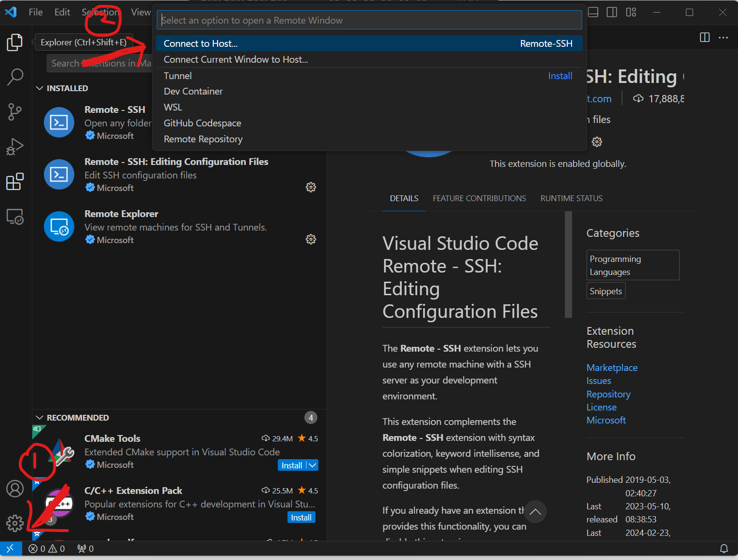This screenshot has height=560, width=738.
Task: Open notifications bell in status bar
Action: [724, 548]
